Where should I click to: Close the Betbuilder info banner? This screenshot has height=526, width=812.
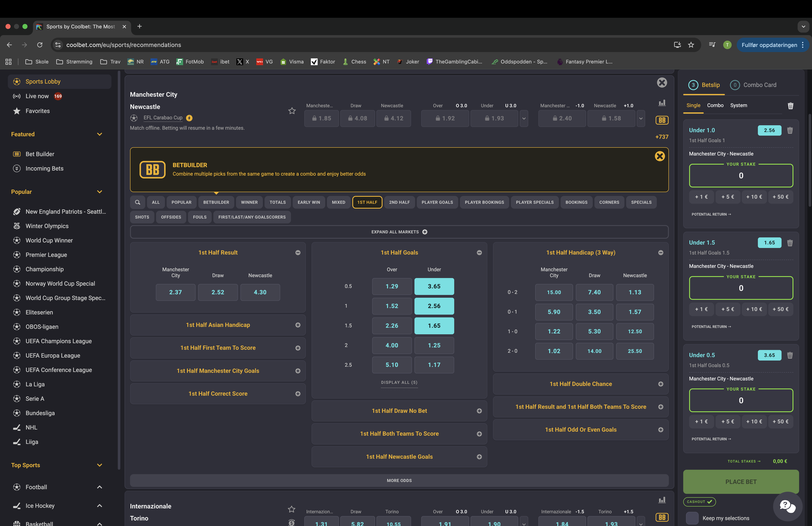pyautogui.click(x=660, y=156)
